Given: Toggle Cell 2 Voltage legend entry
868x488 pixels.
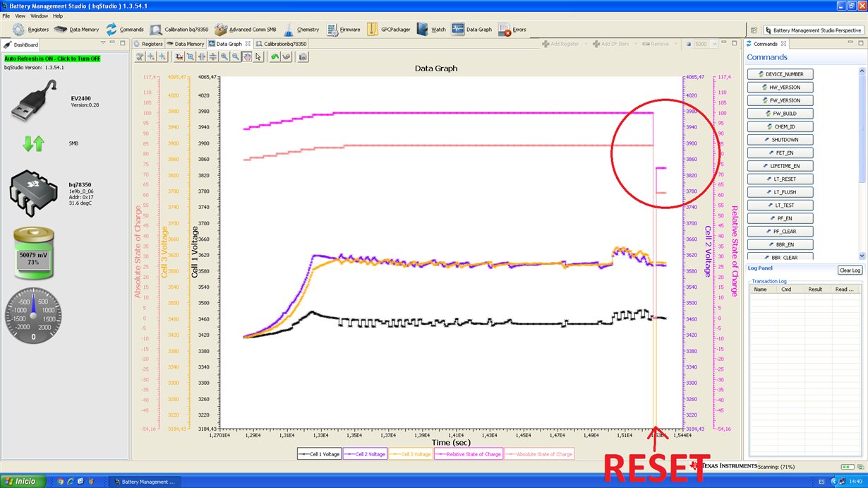Looking at the screenshot, I should [x=365, y=454].
